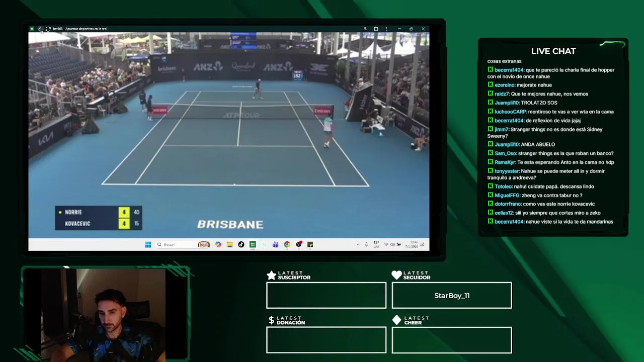Click username Totoleo in live chat

pyautogui.click(x=504, y=187)
